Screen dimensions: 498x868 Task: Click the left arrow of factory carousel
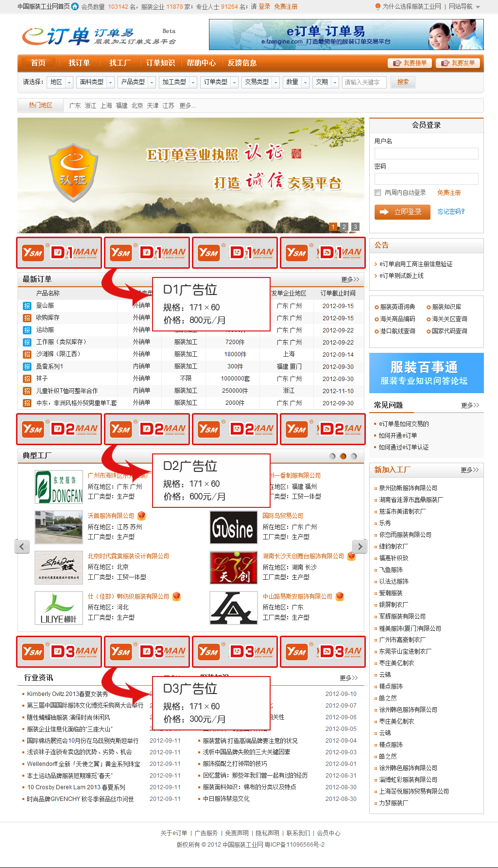22,546
